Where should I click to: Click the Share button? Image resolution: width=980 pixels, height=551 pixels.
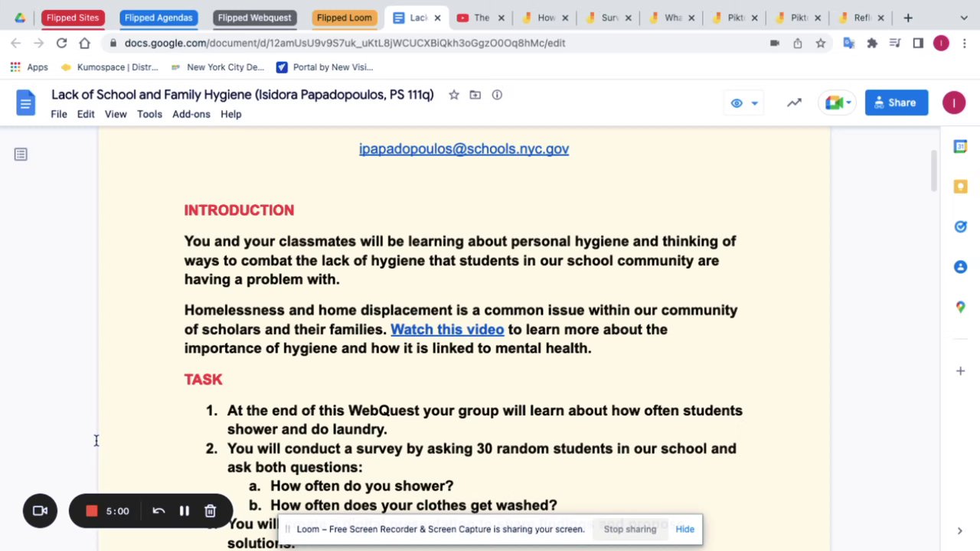(x=897, y=103)
